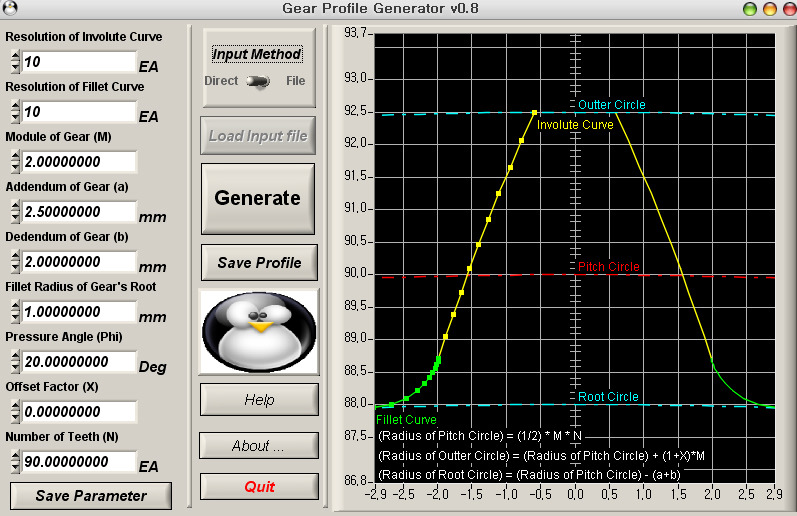
Task: Click the Save Profile button
Action: (259, 263)
